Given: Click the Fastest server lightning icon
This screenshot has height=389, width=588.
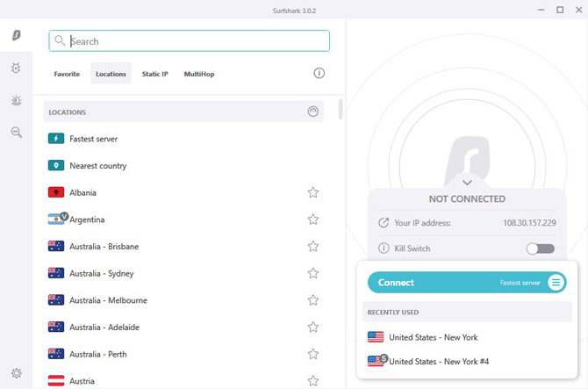Looking at the screenshot, I should pos(56,139).
